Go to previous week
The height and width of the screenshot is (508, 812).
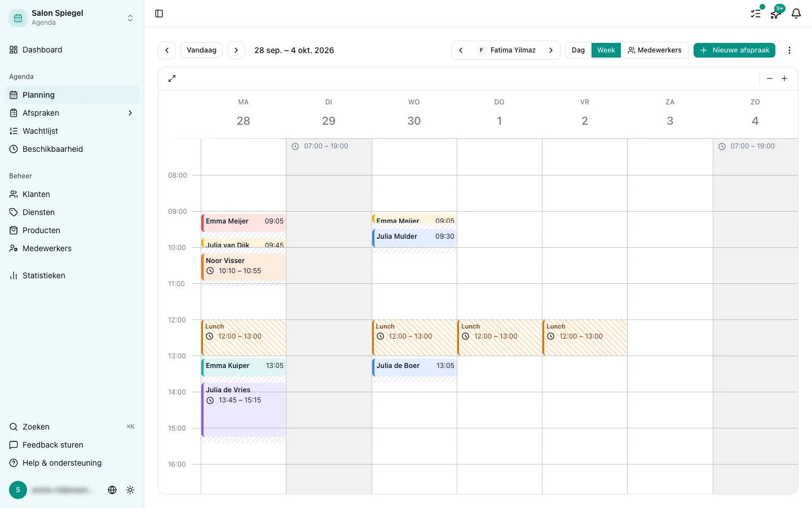[167, 50]
